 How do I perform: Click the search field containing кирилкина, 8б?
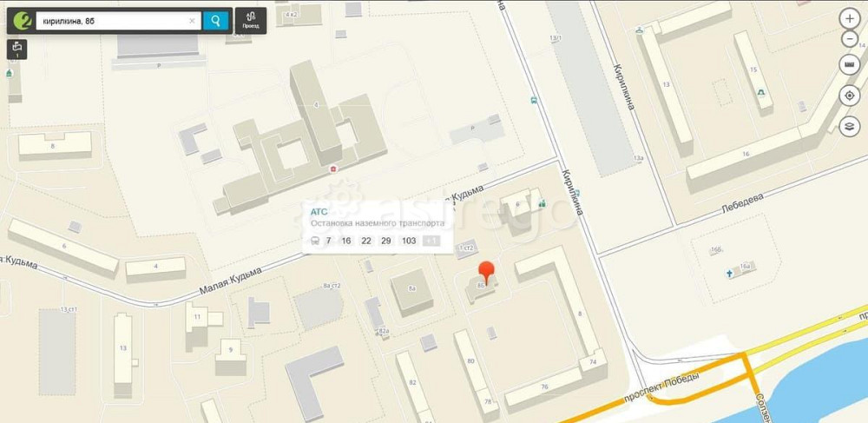tap(118, 21)
